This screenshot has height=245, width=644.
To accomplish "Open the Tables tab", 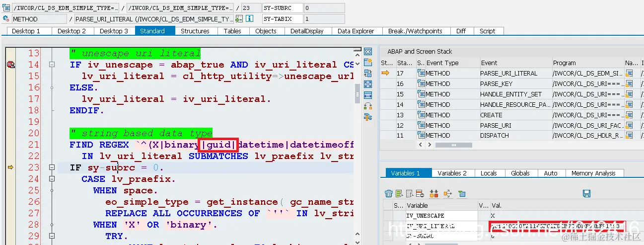I will [232, 31].
